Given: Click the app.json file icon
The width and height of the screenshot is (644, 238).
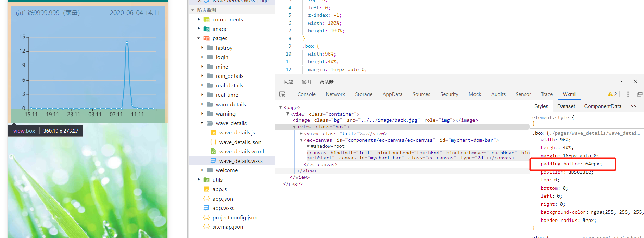Looking at the screenshot, I should [206, 199].
